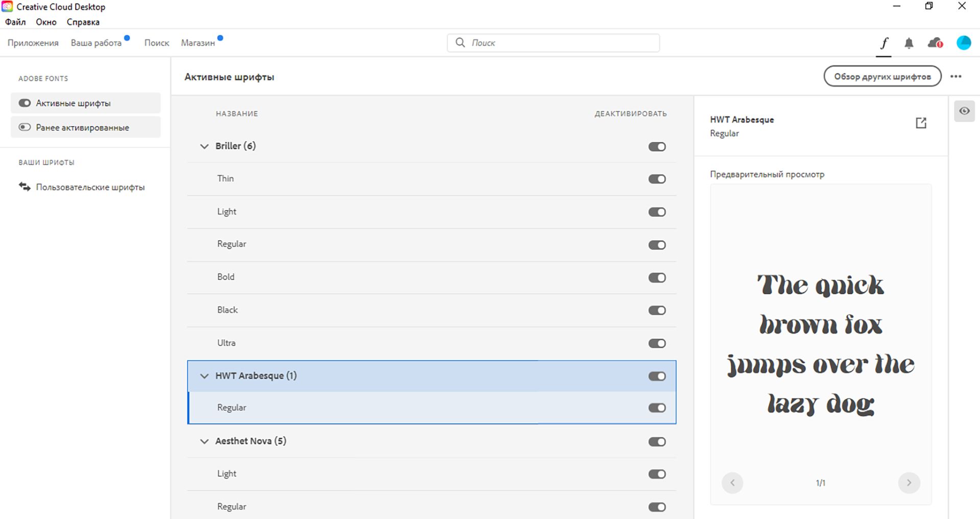Click the search magnifier icon

[460, 42]
